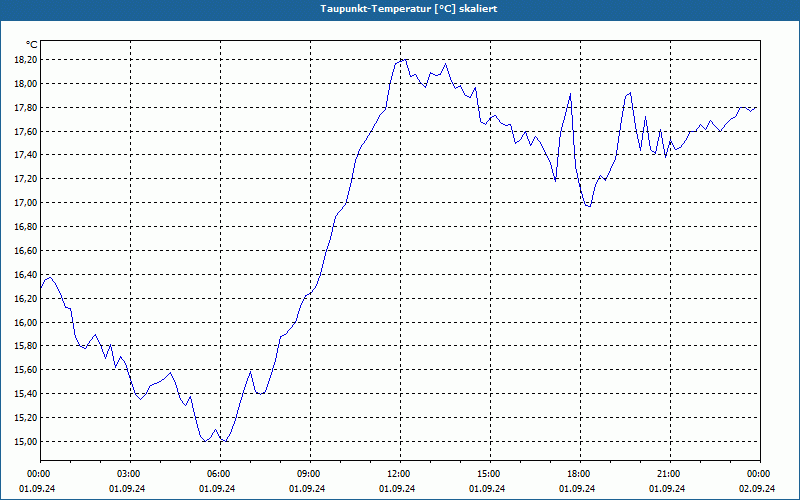Click the 16,60 y-axis label

click(x=27, y=251)
